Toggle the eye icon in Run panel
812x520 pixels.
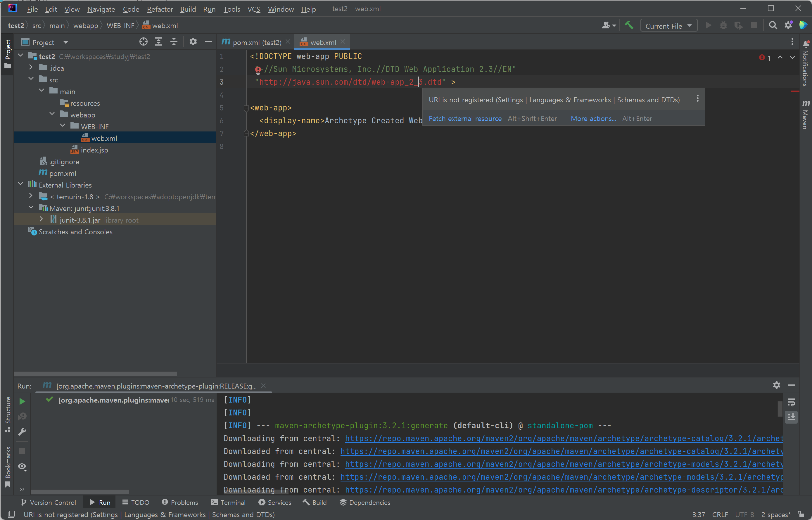(22, 467)
